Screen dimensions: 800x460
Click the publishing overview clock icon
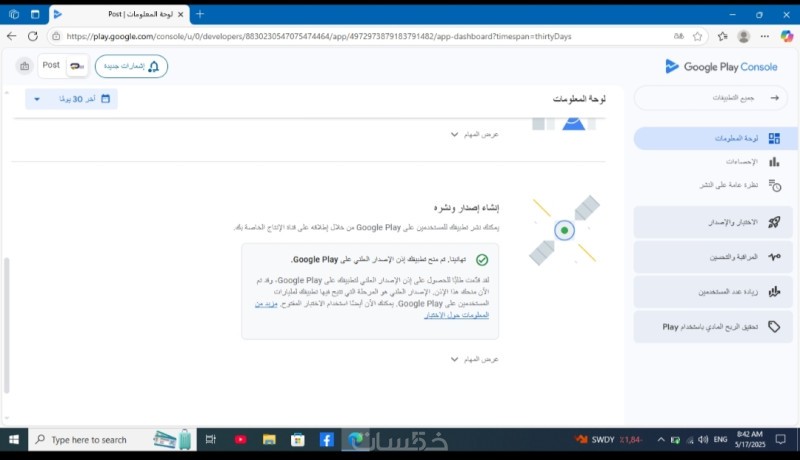(774, 186)
